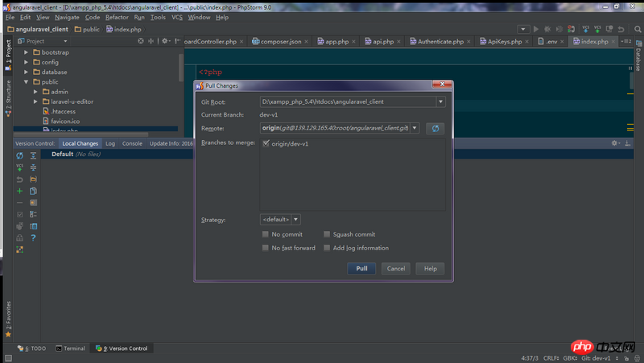Open the TODO tool window
644x363 pixels.
31,349
